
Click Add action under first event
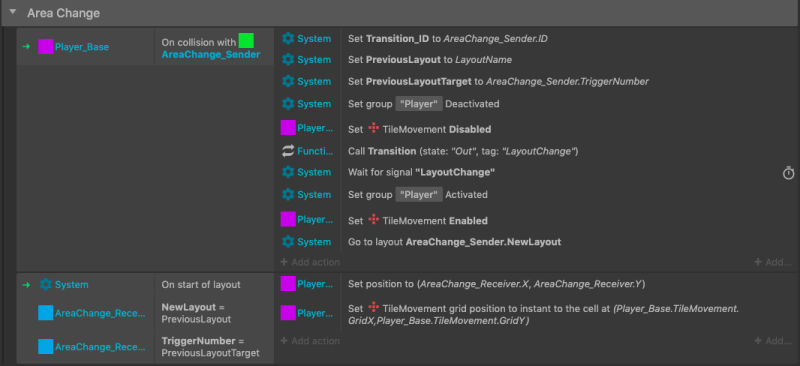click(x=310, y=262)
